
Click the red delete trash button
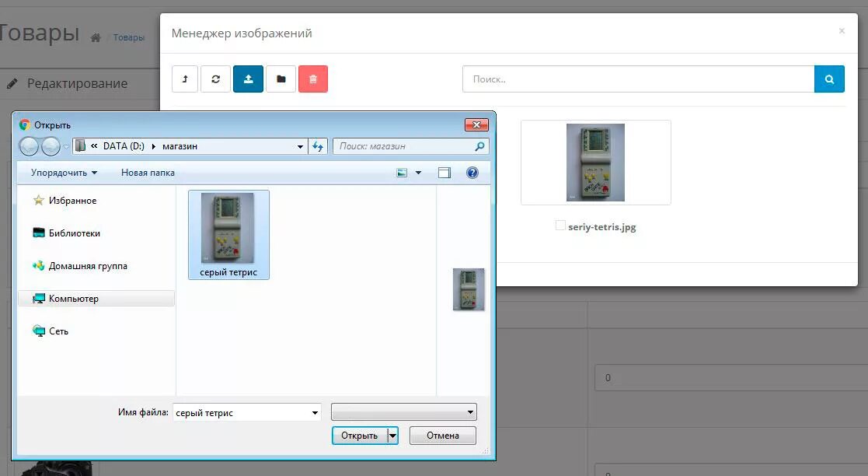tap(312, 79)
